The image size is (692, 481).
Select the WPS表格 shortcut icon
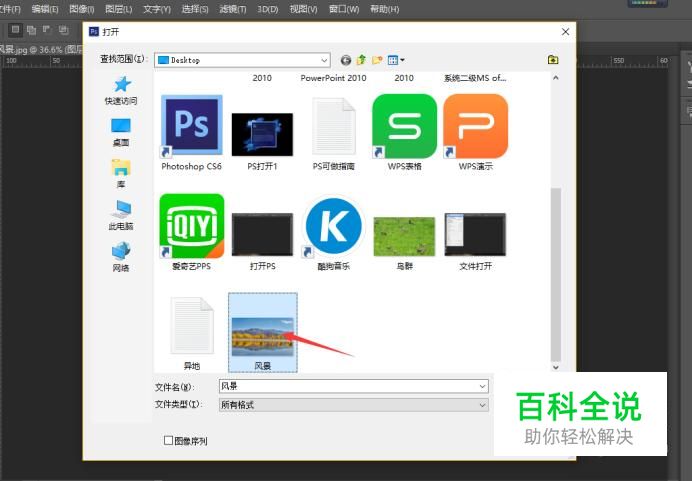(x=405, y=126)
